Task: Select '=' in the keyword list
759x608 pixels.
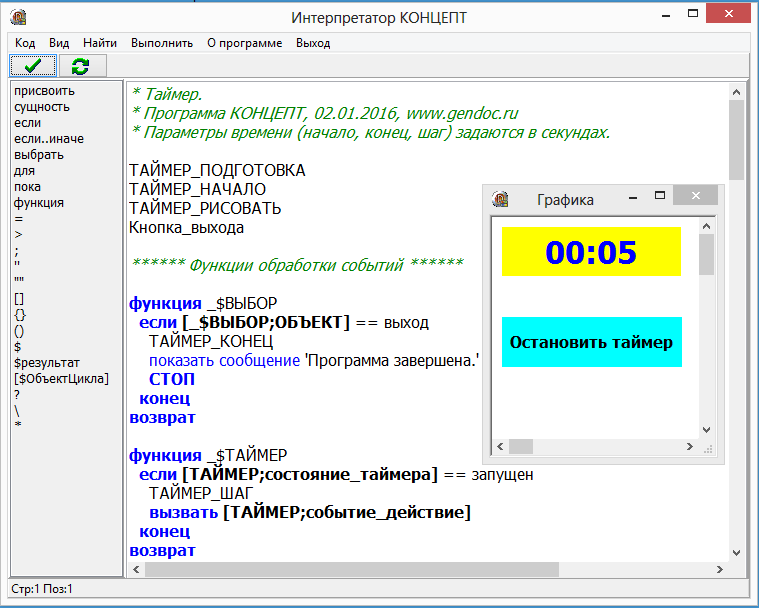Action: (x=18, y=219)
